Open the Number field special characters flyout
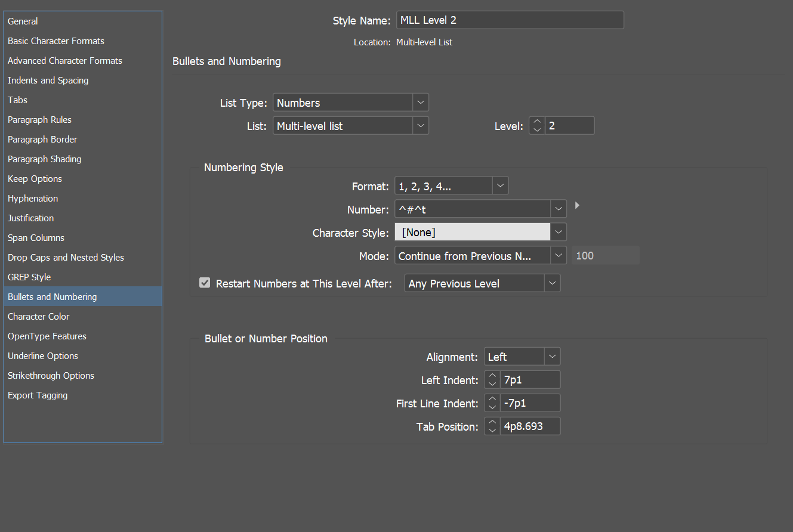 [576, 205]
